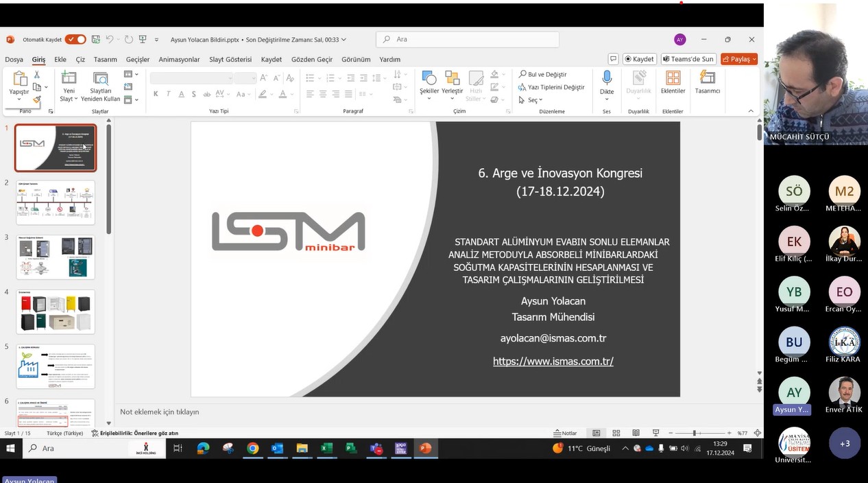Switch to slide sorter view in status bar
This screenshot has width=868, height=483.
point(616,433)
